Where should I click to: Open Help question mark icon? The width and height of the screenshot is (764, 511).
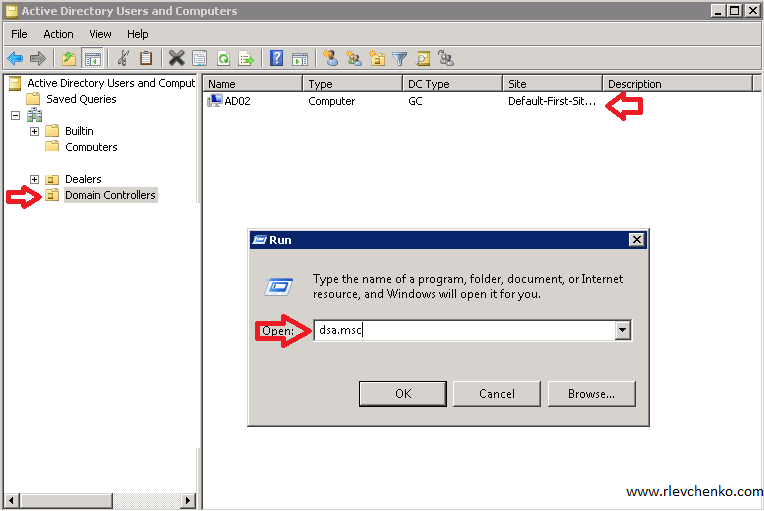point(276,58)
